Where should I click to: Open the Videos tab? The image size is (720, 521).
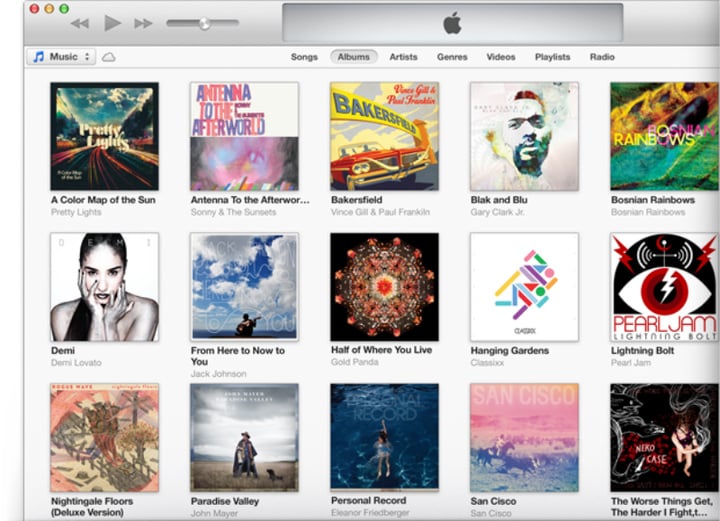pyautogui.click(x=501, y=57)
